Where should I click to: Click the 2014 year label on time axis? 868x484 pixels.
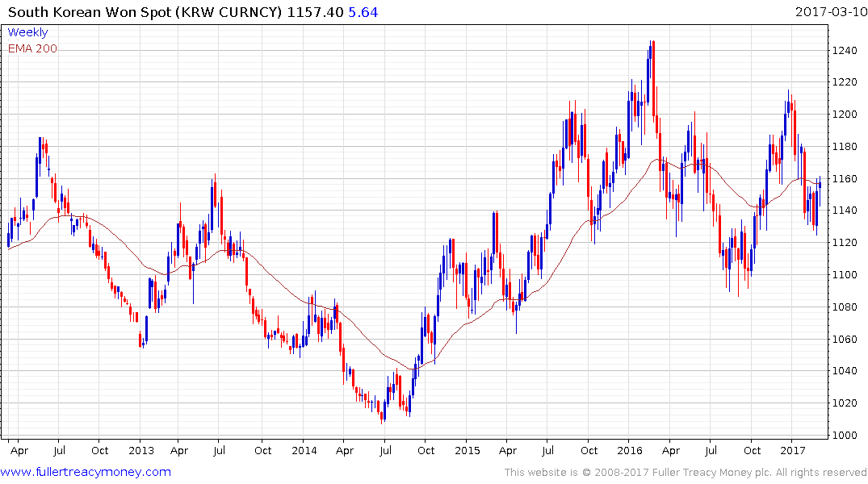(x=304, y=451)
